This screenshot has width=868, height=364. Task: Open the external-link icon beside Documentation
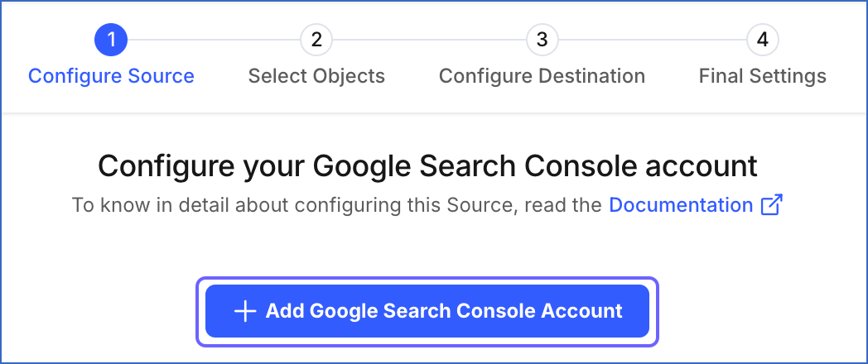coord(771,205)
